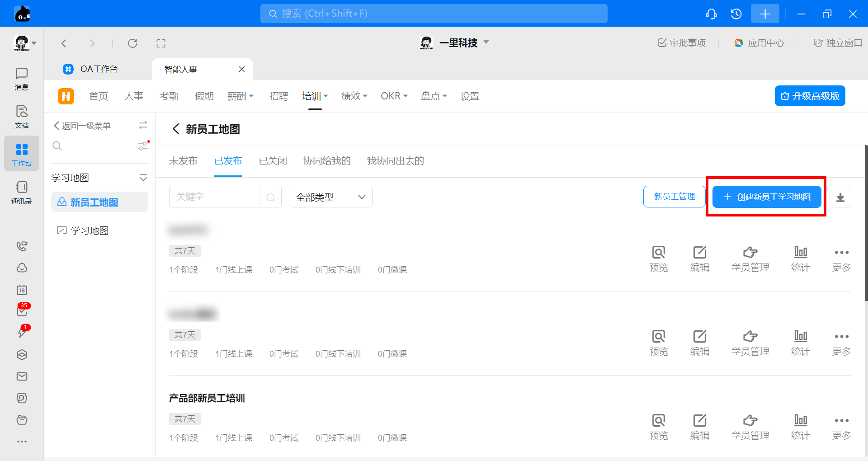Viewport: 868px width, 461px height.
Task: Click the 新员工管理 button
Action: [x=674, y=197]
